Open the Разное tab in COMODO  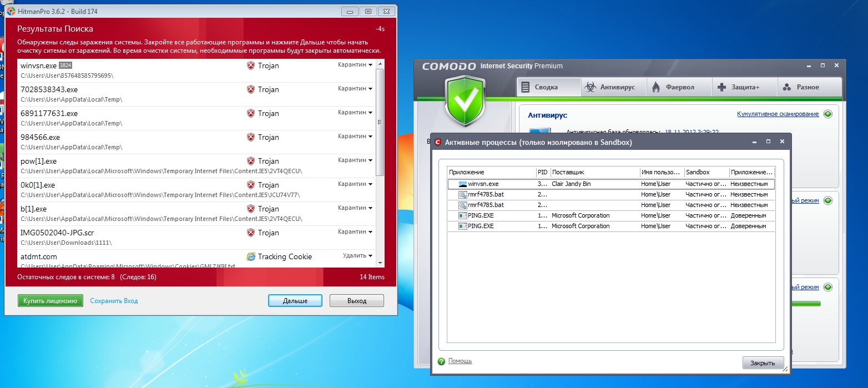[809, 87]
